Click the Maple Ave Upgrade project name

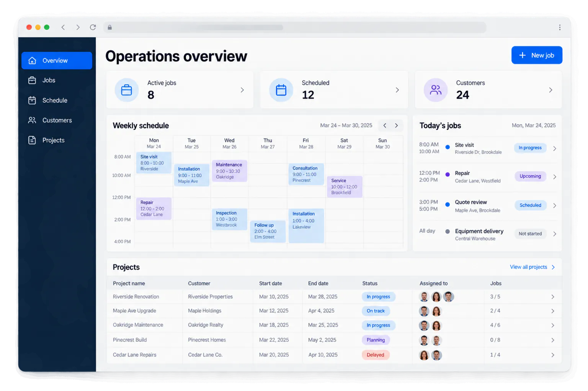(x=134, y=311)
